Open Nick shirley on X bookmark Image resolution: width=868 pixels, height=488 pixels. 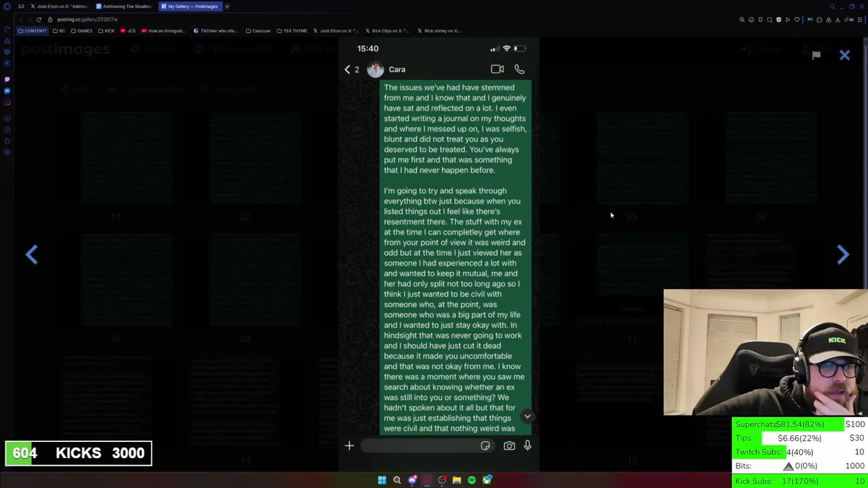(x=439, y=30)
